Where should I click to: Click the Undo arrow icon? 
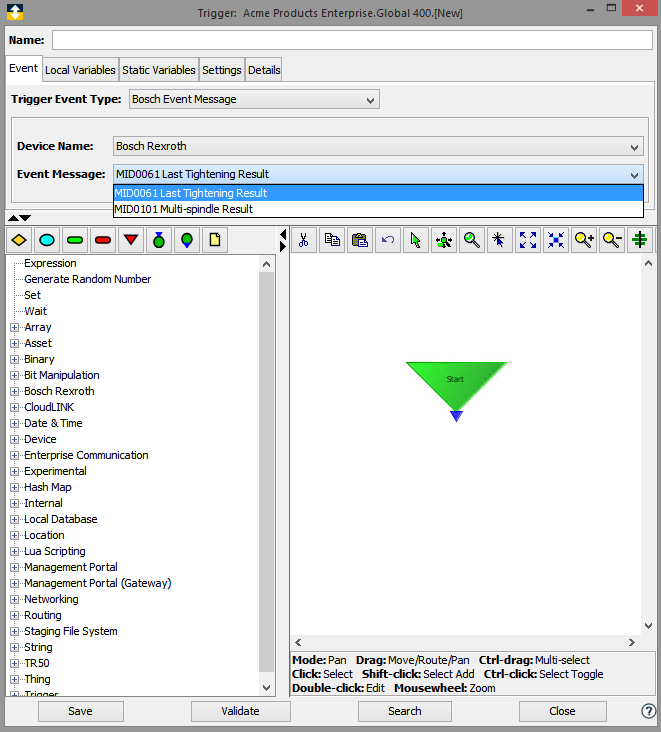click(x=388, y=240)
